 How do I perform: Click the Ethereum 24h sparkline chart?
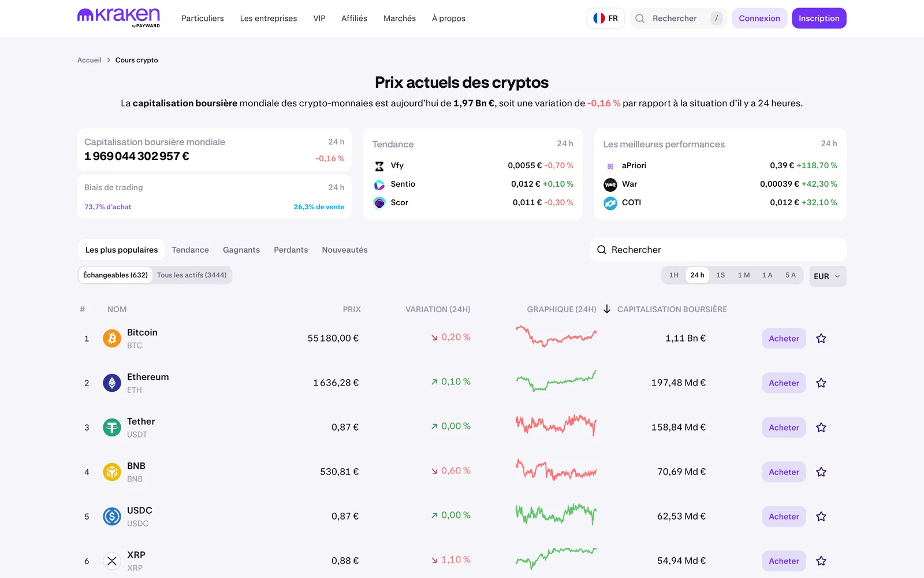[556, 381]
